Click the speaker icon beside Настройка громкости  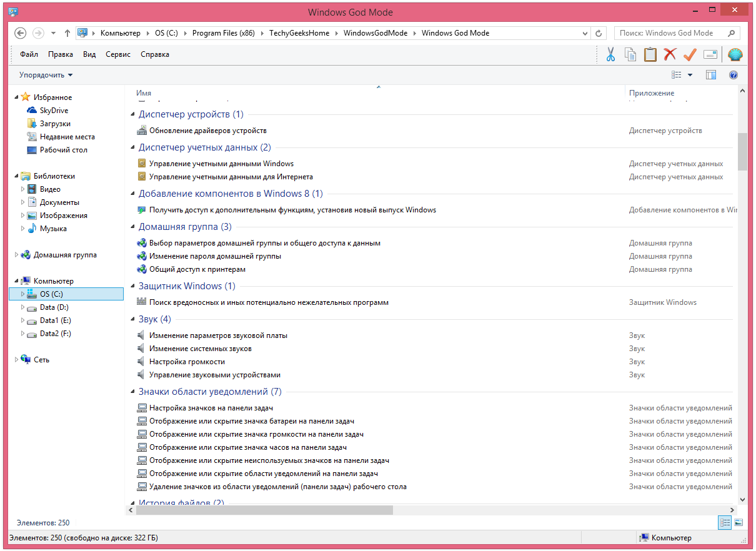tap(141, 362)
